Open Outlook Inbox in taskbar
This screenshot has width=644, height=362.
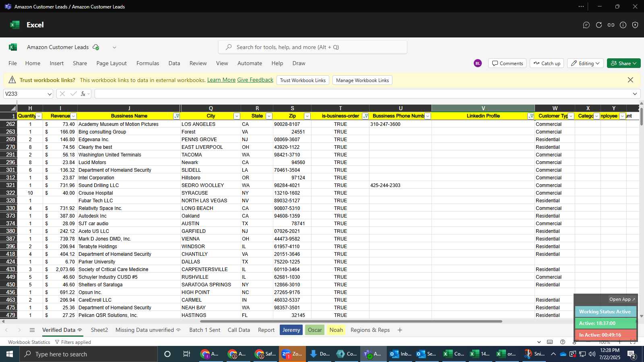[x=400, y=354]
